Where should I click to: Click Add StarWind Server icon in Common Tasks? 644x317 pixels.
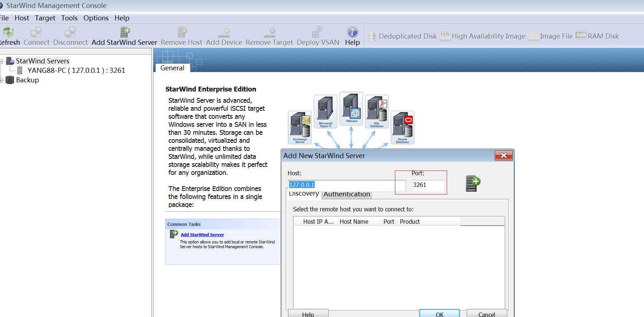174,234
